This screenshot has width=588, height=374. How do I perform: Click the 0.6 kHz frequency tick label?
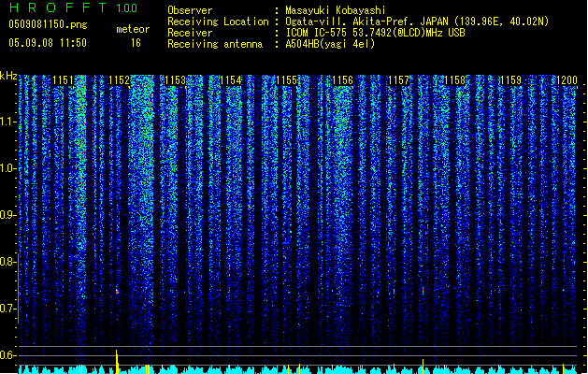[7, 355]
